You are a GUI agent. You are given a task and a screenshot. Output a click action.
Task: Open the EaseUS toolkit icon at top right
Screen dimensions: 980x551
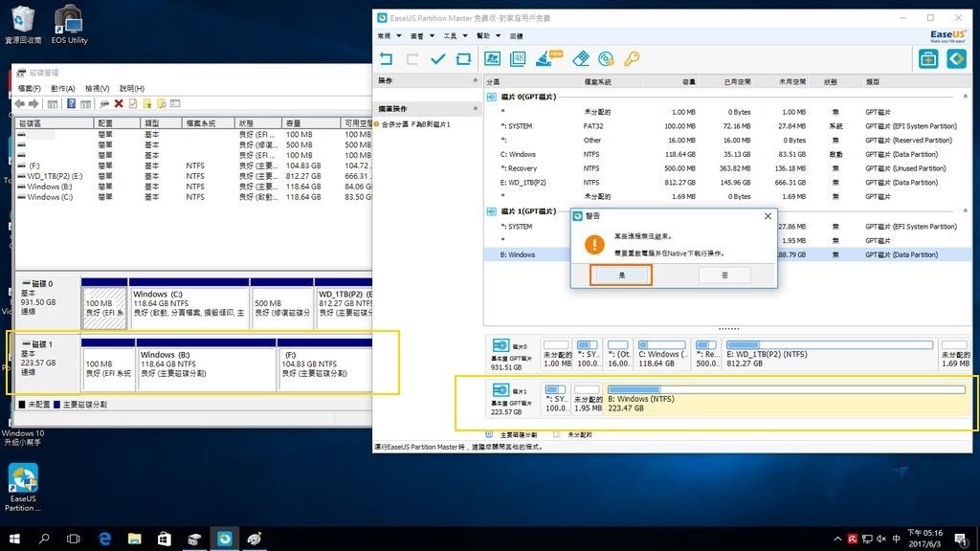tap(927, 59)
